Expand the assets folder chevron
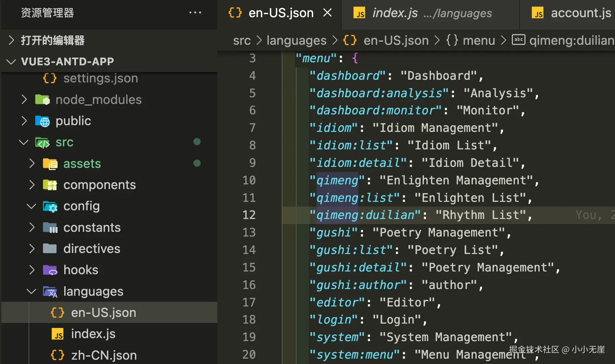This screenshot has height=364, width=615. coord(32,163)
